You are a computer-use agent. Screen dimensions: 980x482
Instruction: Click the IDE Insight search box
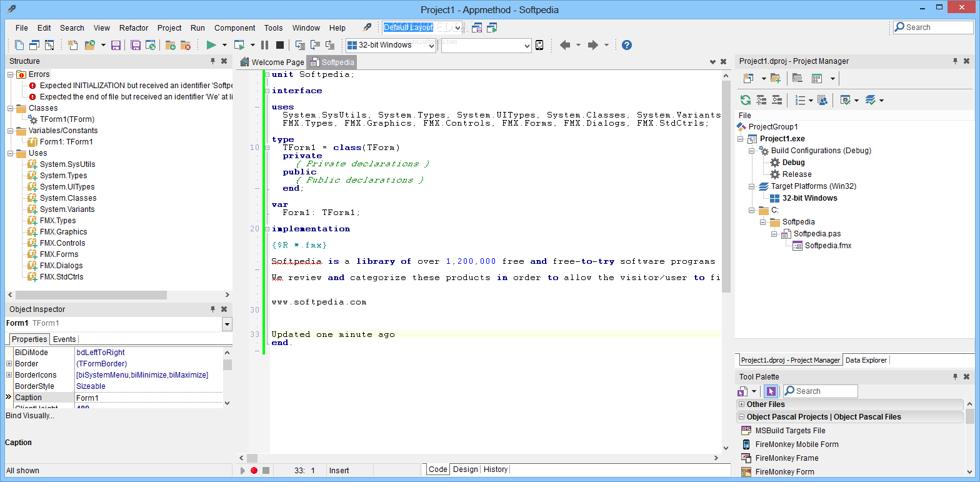pyautogui.click(x=933, y=28)
